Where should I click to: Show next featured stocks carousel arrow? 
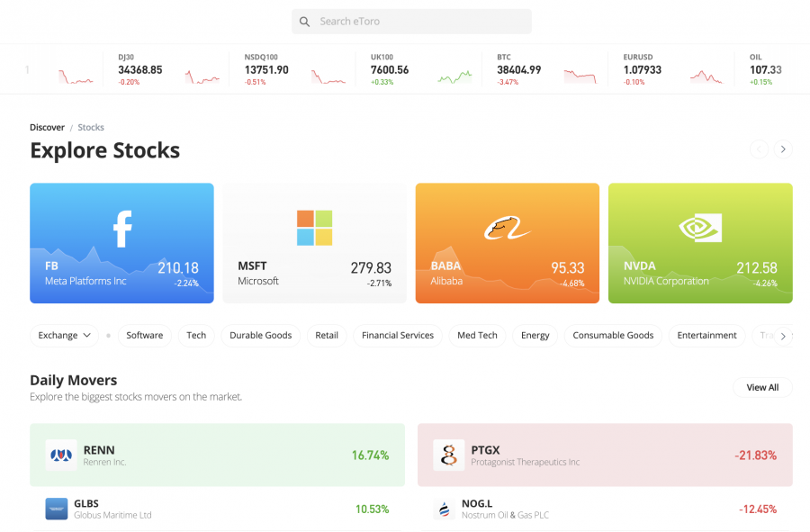click(x=783, y=149)
